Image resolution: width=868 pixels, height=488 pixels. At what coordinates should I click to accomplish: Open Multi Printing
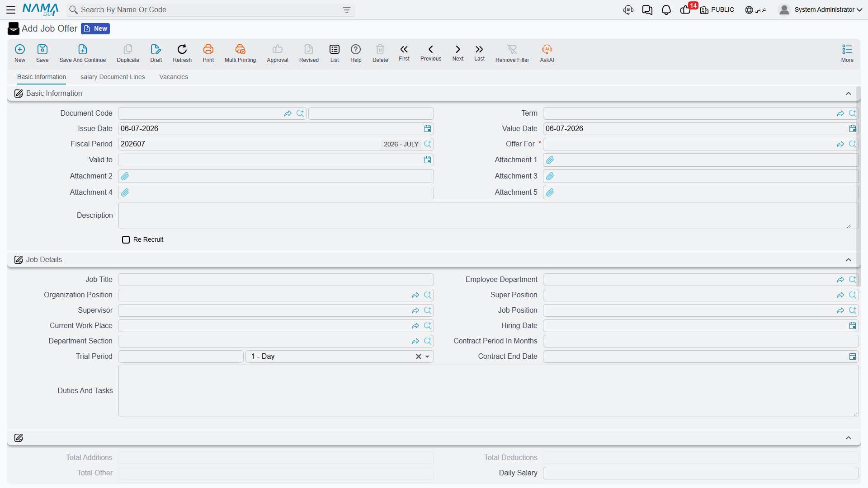[x=240, y=49]
